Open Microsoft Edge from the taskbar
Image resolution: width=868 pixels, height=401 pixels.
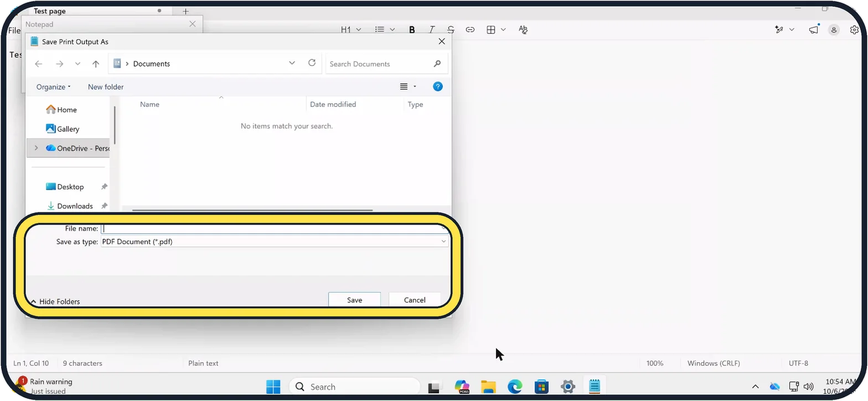click(515, 387)
